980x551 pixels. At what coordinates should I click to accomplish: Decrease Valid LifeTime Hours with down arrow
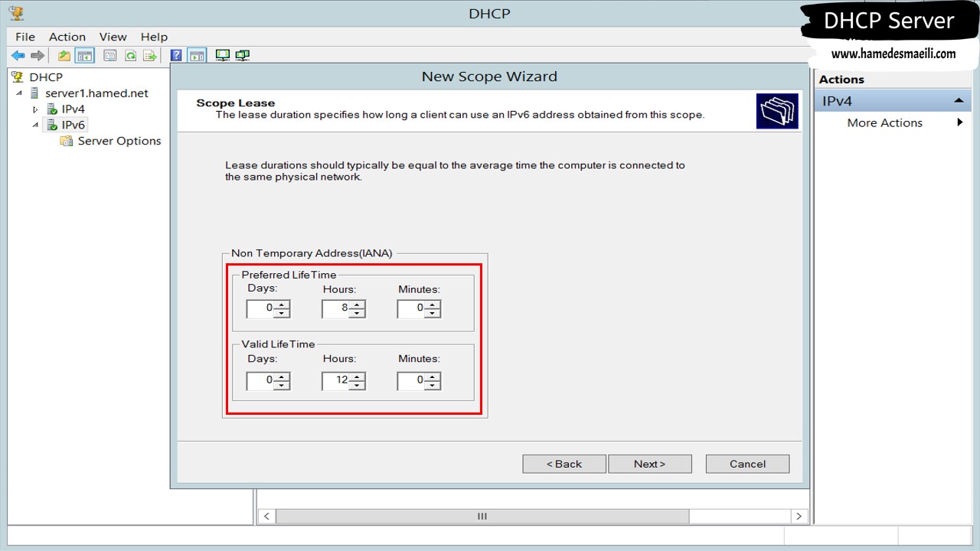coord(357,384)
